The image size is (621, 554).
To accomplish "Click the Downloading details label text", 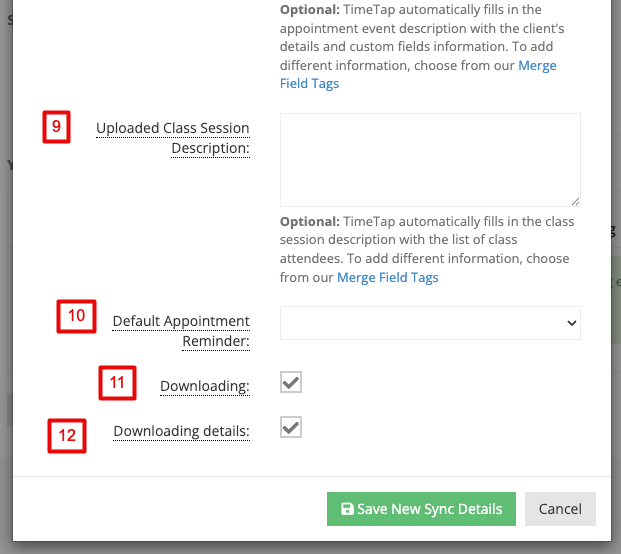I will click(181, 431).
